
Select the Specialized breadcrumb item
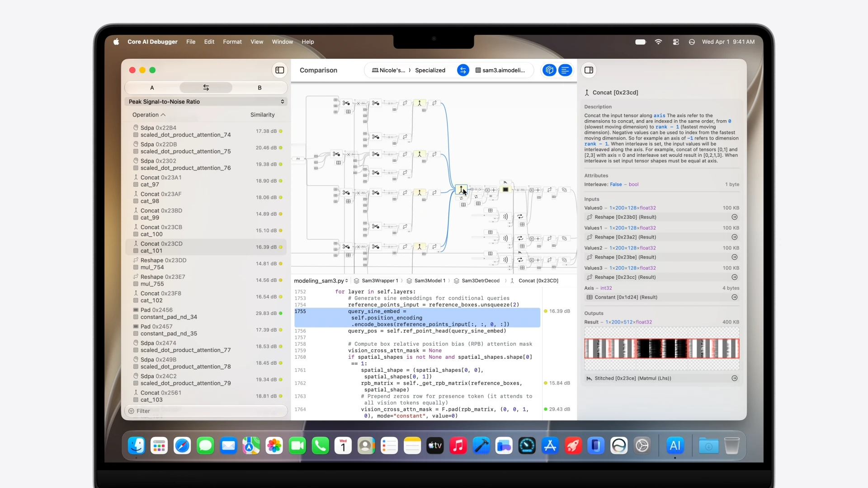click(x=430, y=70)
